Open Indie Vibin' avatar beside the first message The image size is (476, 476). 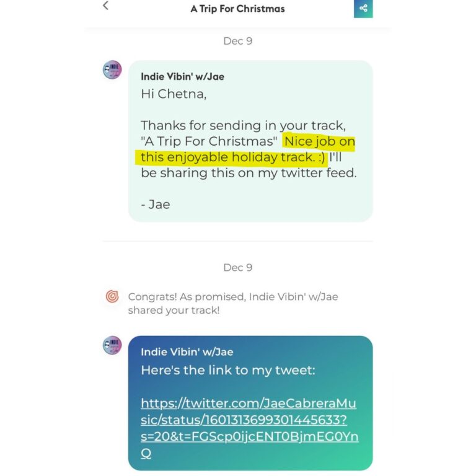pos(112,70)
